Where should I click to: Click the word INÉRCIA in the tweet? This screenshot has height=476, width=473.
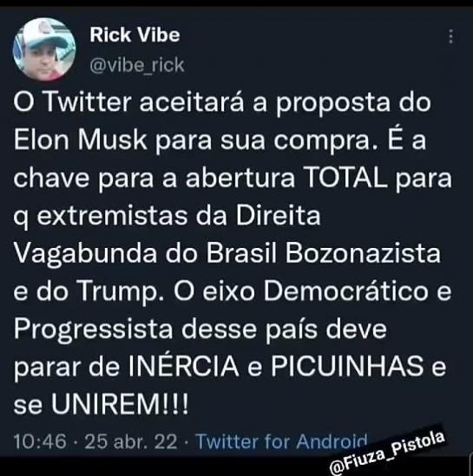pyautogui.click(x=184, y=366)
